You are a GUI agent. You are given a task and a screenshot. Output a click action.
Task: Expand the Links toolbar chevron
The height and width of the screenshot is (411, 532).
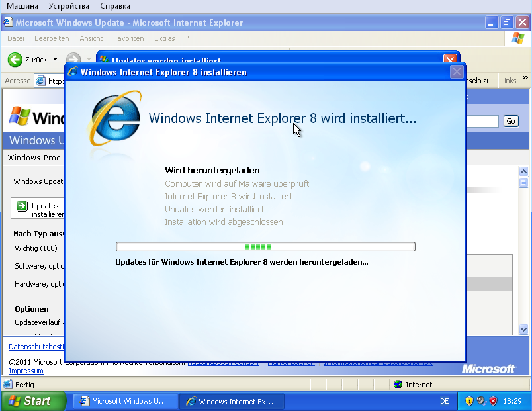(525, 77)
